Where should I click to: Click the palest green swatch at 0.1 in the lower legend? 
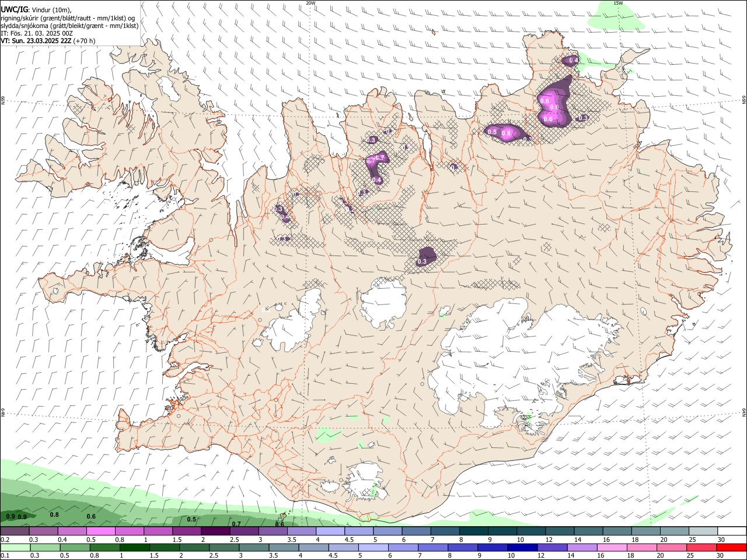pos(15,548)
